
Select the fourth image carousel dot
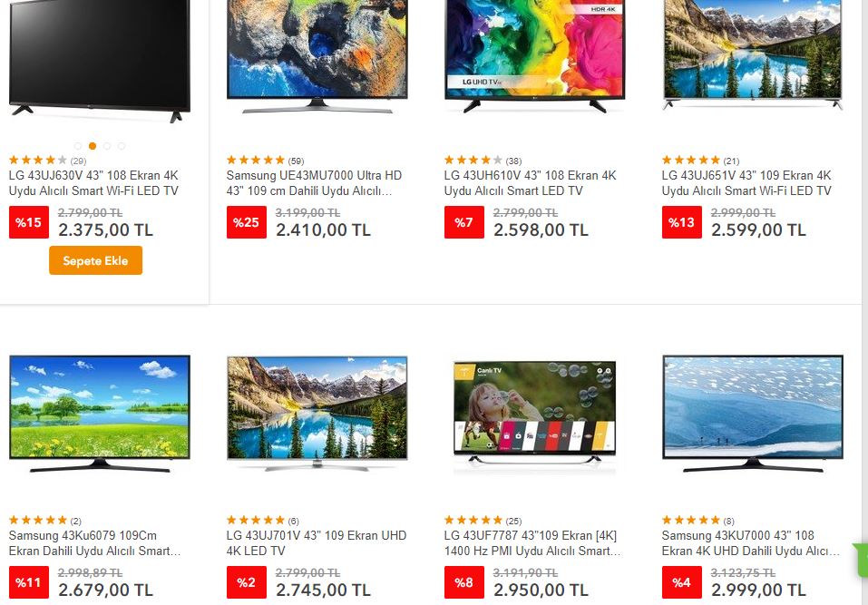[x=122, y=146]
